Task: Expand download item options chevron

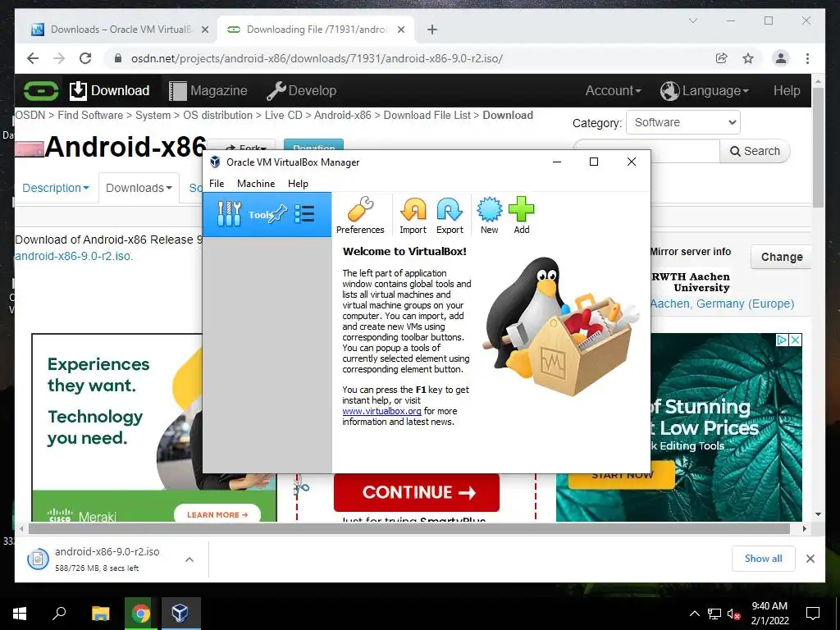Action: pos(189,559)
